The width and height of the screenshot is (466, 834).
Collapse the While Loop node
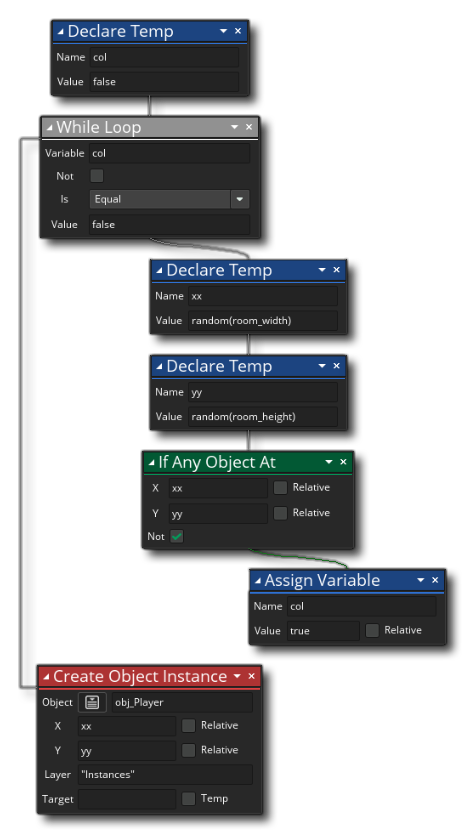[x=50, y=128]
